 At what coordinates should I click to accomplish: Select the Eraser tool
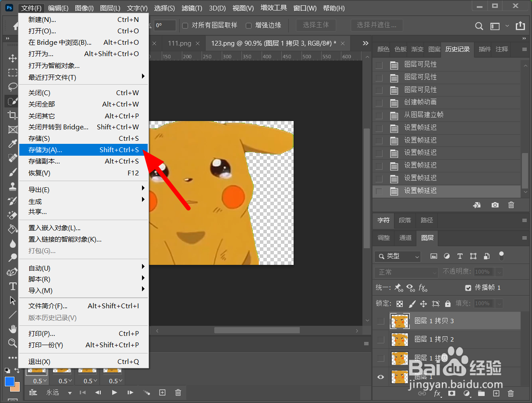click(x=12, y=215)
